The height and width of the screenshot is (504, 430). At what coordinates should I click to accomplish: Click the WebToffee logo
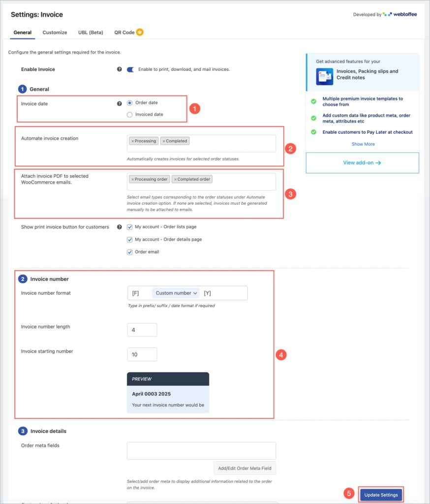[x=399, y=14]
